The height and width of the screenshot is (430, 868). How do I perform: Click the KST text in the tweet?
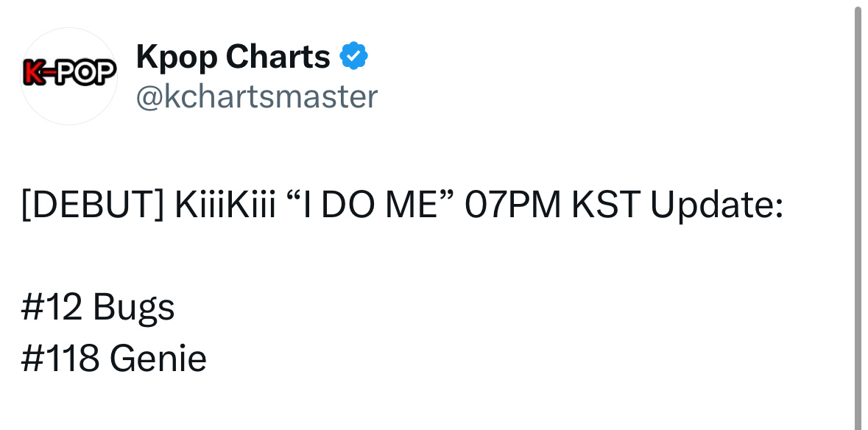pyautogui.click(x=606, y=204)
